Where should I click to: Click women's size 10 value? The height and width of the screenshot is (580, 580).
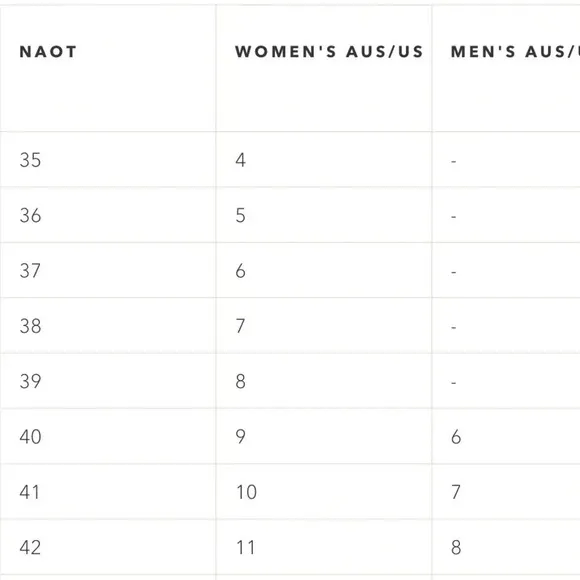(x=247, y=492)
